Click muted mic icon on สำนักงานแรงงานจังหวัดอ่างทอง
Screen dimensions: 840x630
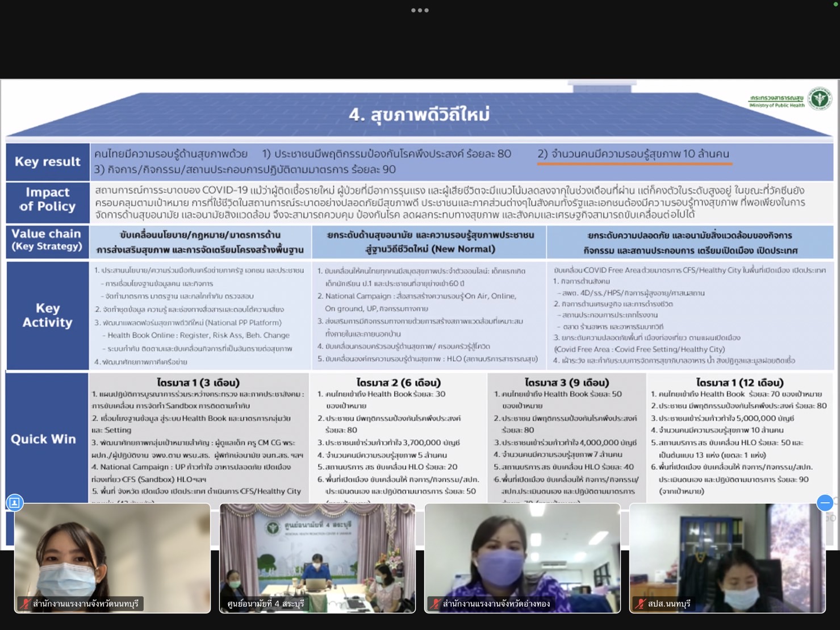coord(435,603)
